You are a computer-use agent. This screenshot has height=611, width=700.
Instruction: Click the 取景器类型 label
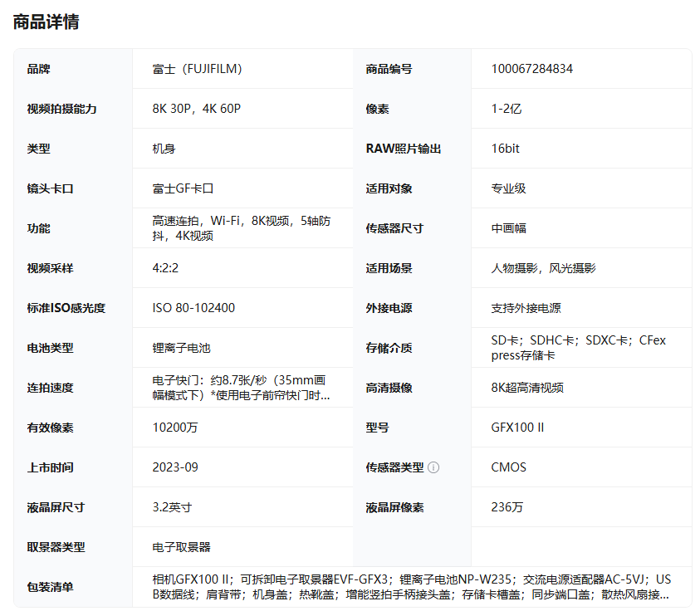(56, 547)
